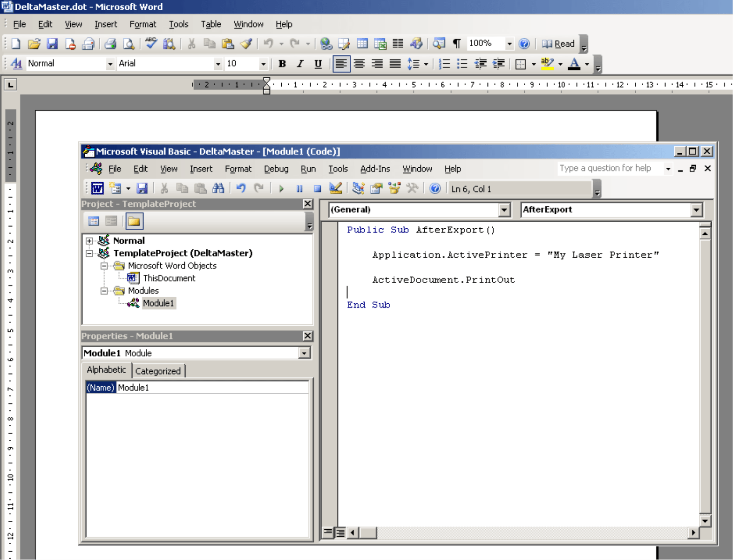Open the Debug menu in Visual Basic
This screenshot has height=560, width=733.
pos(276,169)
